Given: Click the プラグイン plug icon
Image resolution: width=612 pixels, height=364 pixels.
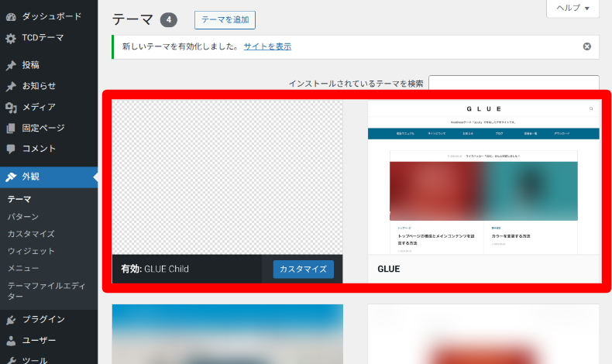Looking at the screenshot, I should 11,320.
